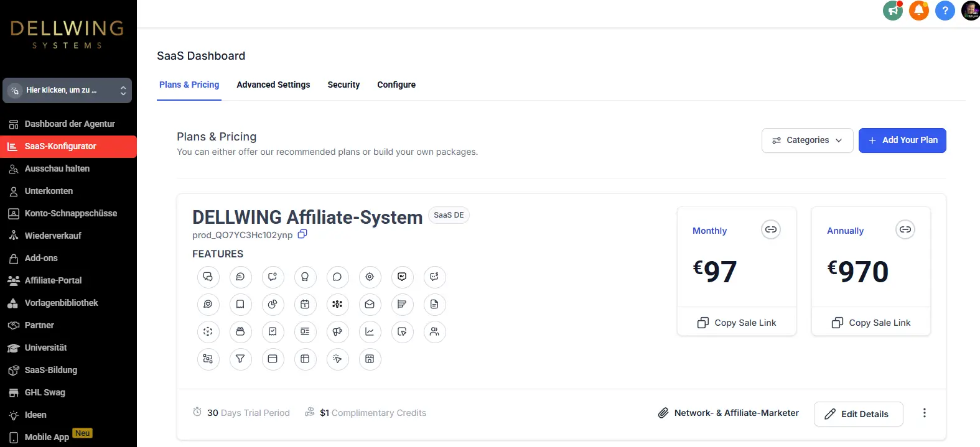Open Affiliate-Portal in sidebar
The width and height of the screenshot is (980, 447).
pyautogui.click(x=68, y=280)
